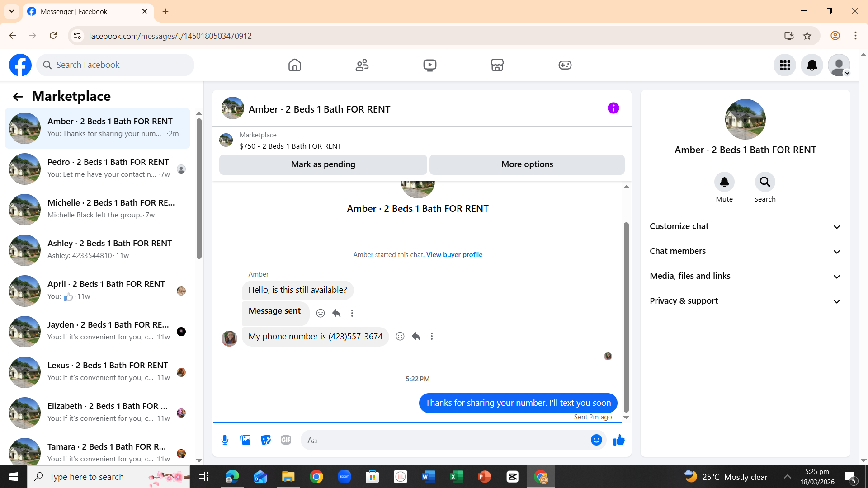868x488 pixels.
Task: Go to the Facebook Home tab
Action: (294, 65)
